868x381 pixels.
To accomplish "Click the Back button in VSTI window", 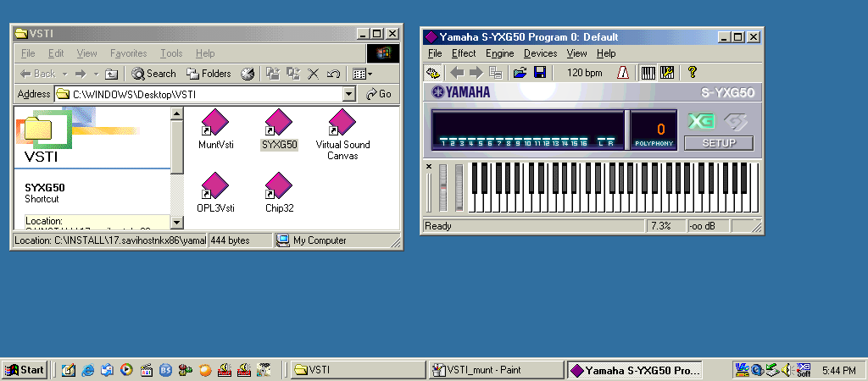I will 37,74.
